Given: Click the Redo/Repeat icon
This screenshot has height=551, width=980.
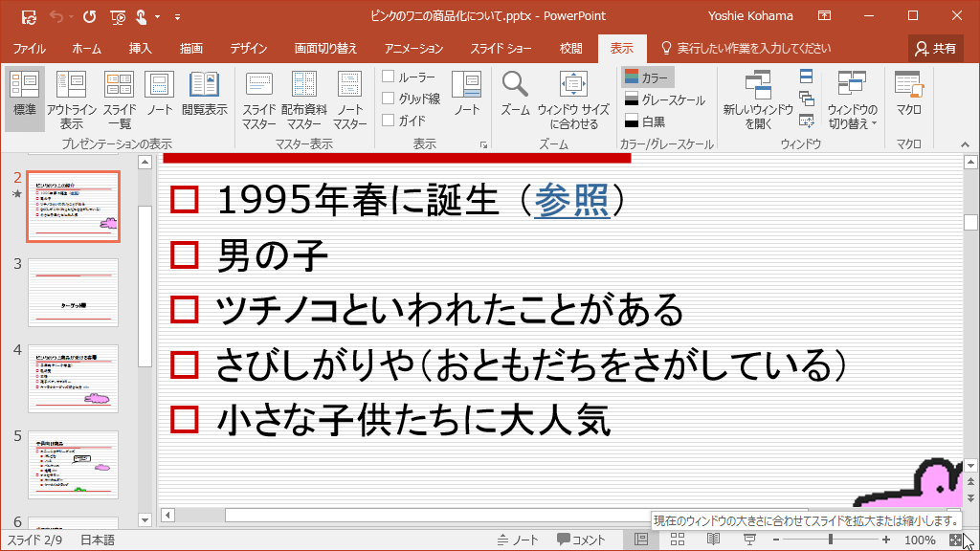Looking at the screenshot, I should click(89, 17).
